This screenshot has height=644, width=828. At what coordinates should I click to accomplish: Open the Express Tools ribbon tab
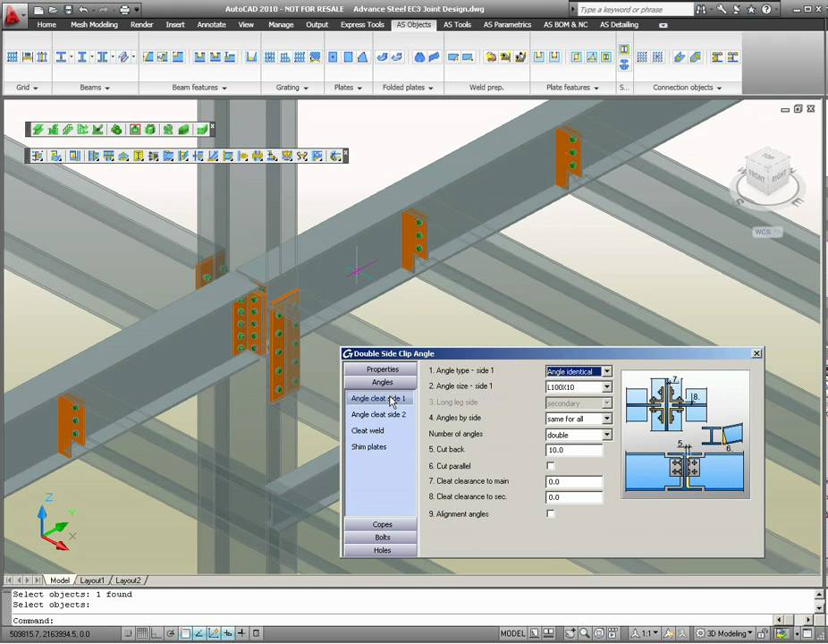click(x=362, y=24)
